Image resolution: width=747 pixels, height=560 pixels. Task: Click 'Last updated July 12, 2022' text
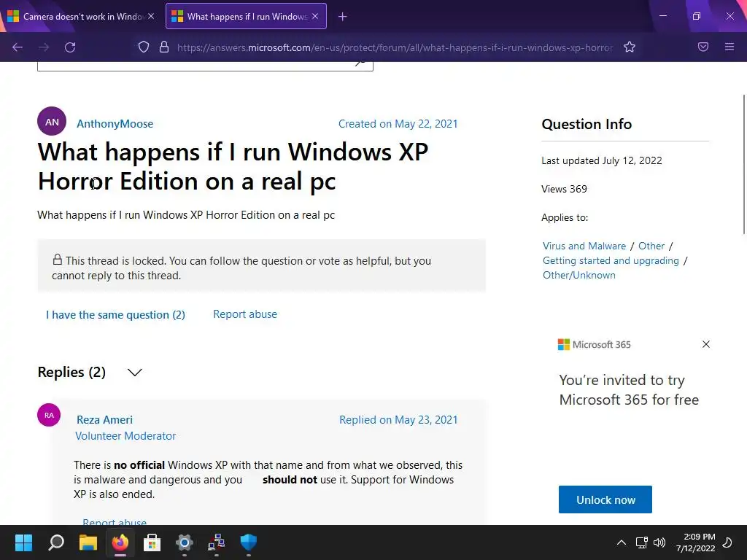point(602,160)
